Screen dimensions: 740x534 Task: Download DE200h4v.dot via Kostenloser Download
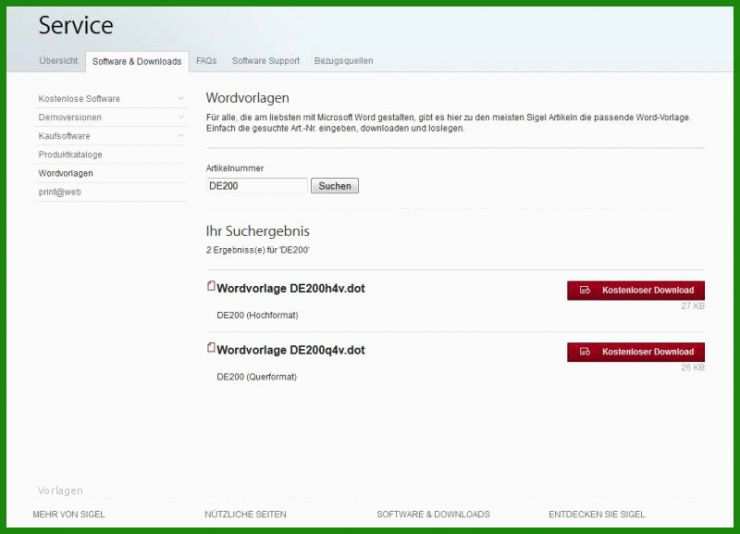pyautogui.click(x=636, y=290)
